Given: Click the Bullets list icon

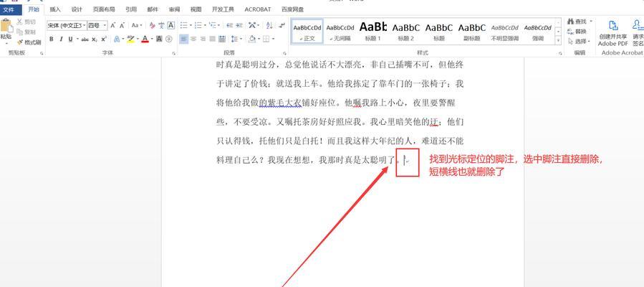Looking at the screenshot, I should click(x=183, y=26).
